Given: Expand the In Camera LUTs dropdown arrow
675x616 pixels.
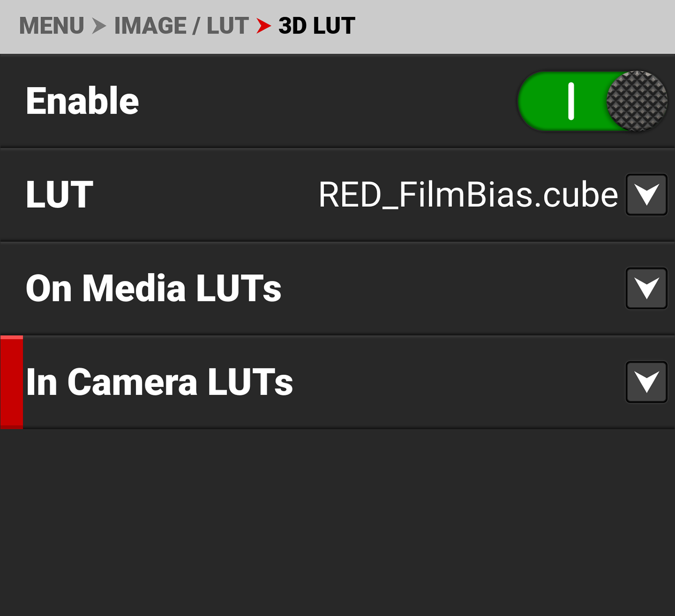Looking at the screenshot, I should tap(646, 382).
